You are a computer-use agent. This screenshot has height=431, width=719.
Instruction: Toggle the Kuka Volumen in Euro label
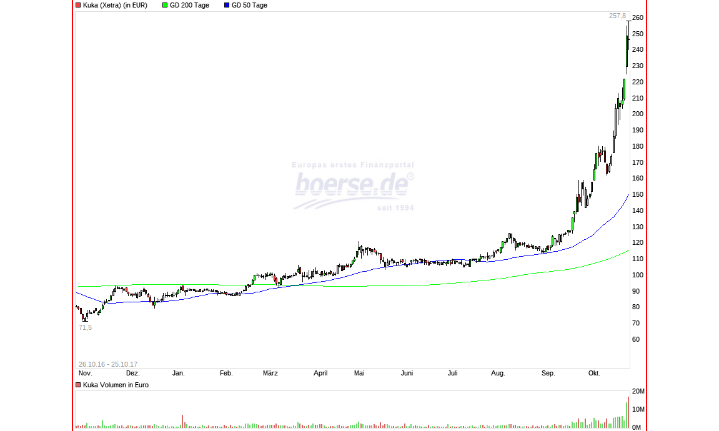pyautogui.click(x=116, y=384)
